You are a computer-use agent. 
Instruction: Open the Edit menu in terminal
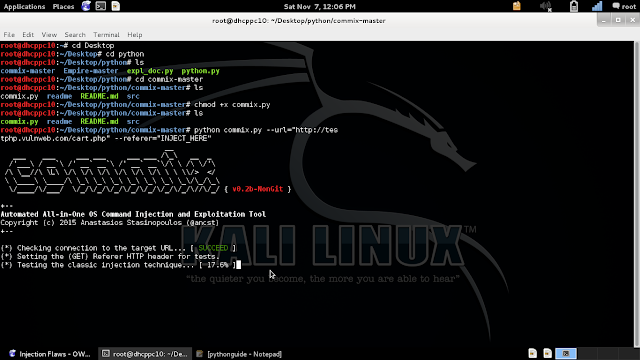28,35
